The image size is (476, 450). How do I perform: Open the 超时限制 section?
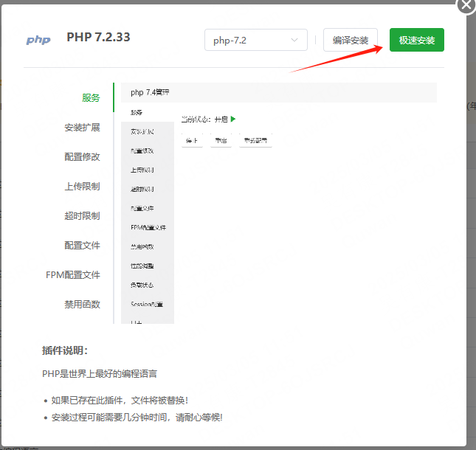(82, 215)
